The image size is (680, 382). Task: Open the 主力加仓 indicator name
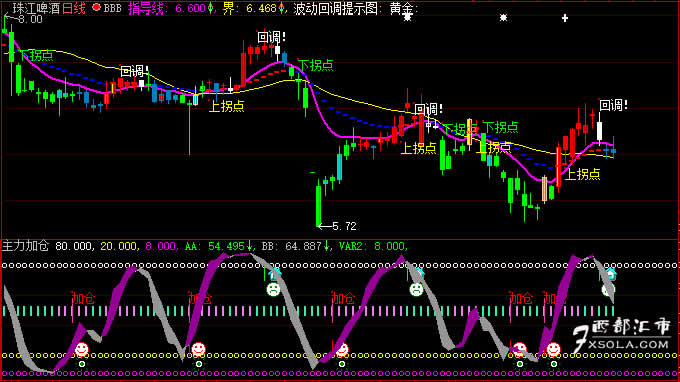point(25,246)
